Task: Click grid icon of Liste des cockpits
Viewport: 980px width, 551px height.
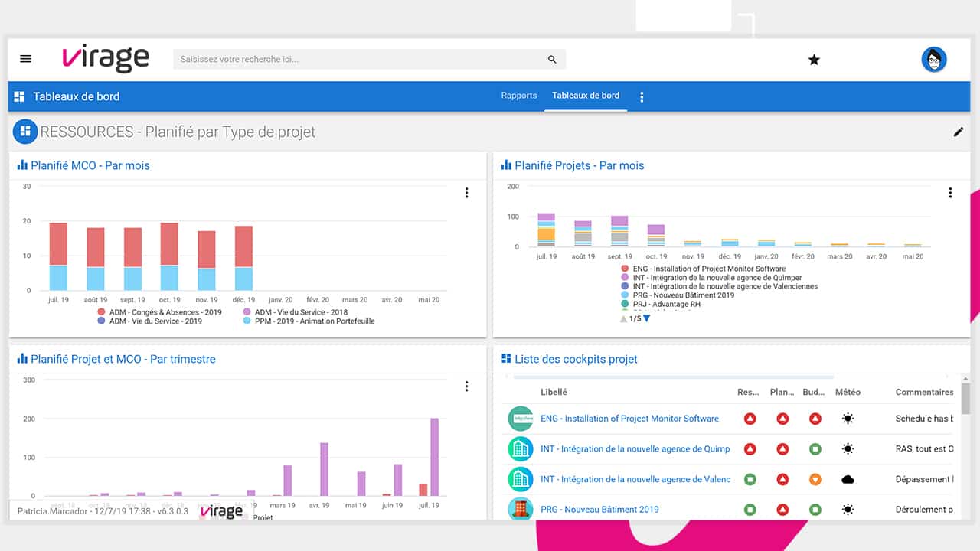Action: [x=506, y=359]
